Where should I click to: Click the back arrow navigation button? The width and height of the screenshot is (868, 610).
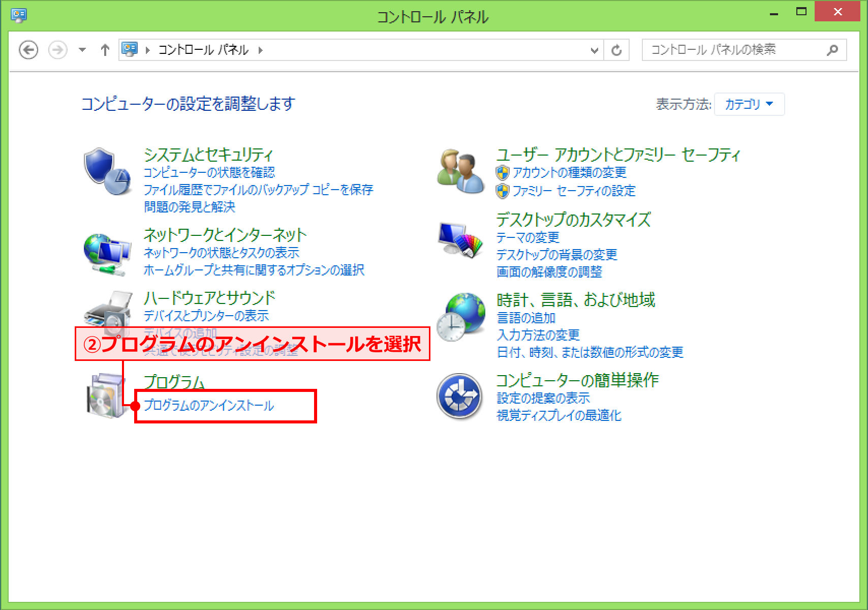click(x=28, y=50)
